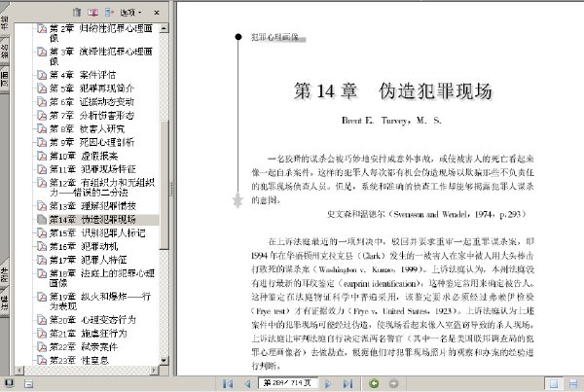Image resolution: width=584 pixels, height=392 pixels.
Task: Go to bookmark 第8章 被害人研究
Action: tap(87, 128)
